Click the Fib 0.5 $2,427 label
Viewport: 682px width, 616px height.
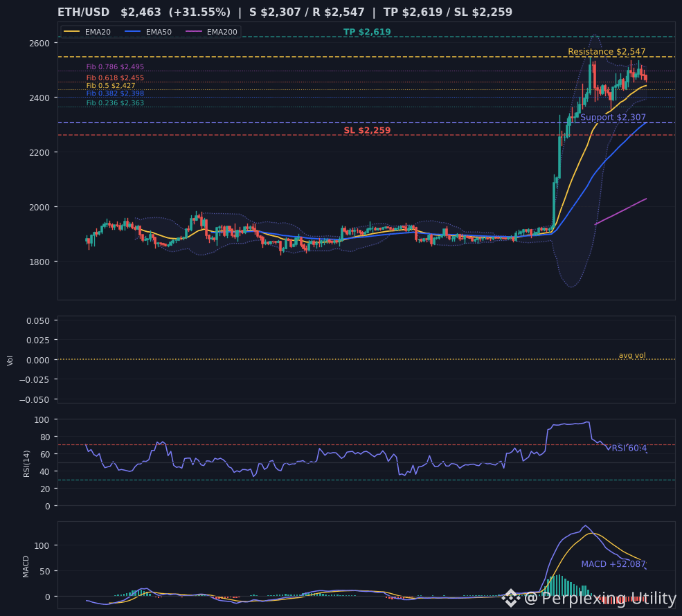(111, 86)
